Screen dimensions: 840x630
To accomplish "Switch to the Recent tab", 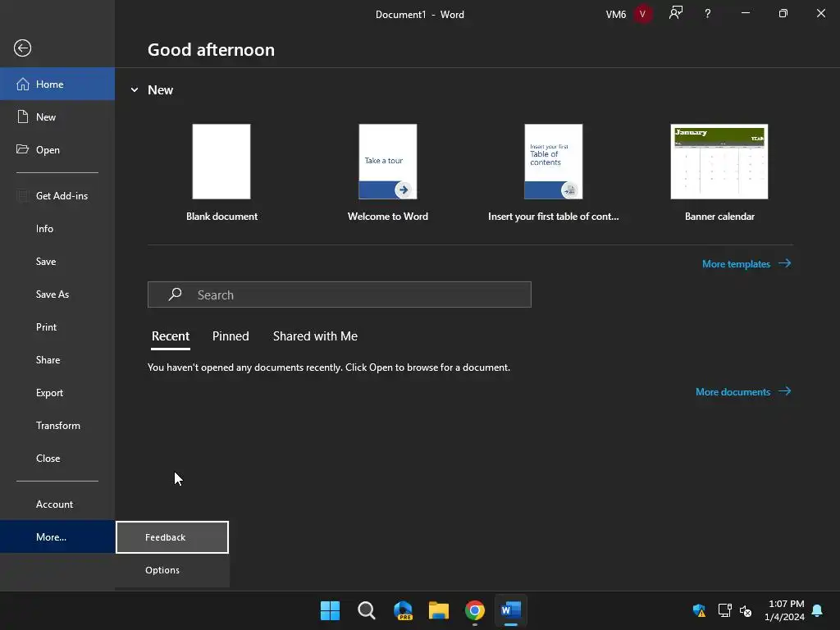I will pos(171,336).
